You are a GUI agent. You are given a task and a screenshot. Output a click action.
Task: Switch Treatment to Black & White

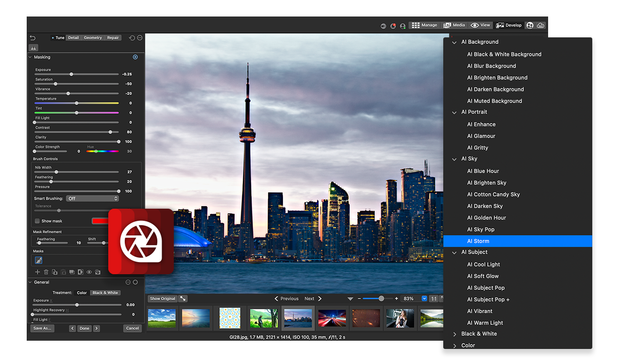[105, 293]
